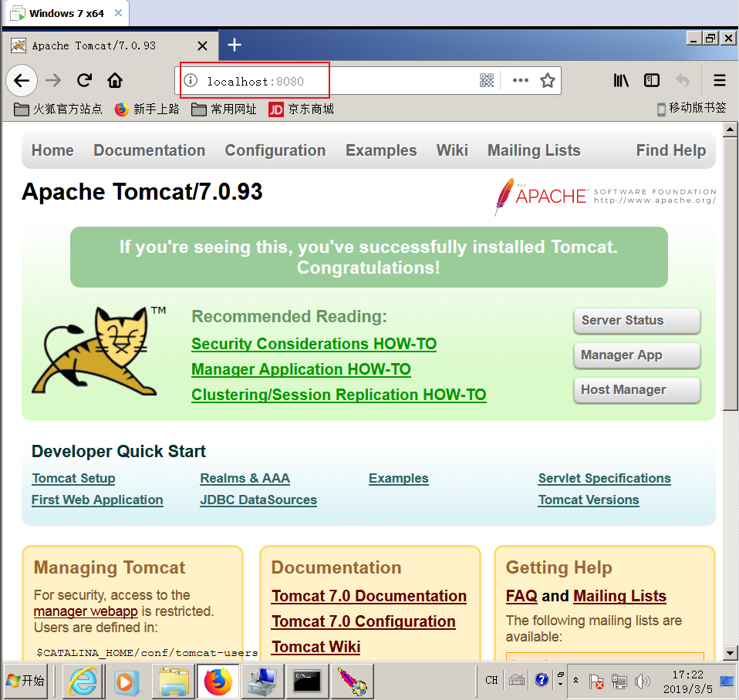Open a new browser tab
This screenshot has width=739, height=700.
(235, 45)
